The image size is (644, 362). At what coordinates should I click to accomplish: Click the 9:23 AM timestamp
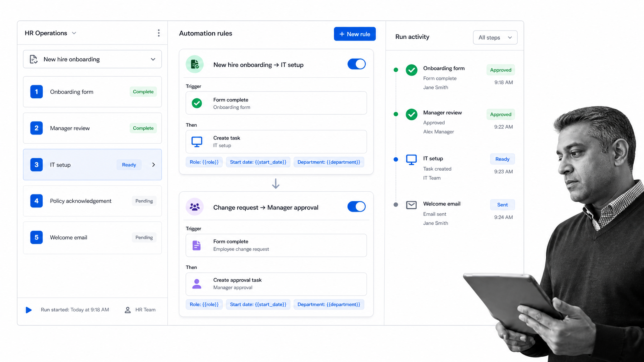tap(503, 172)
